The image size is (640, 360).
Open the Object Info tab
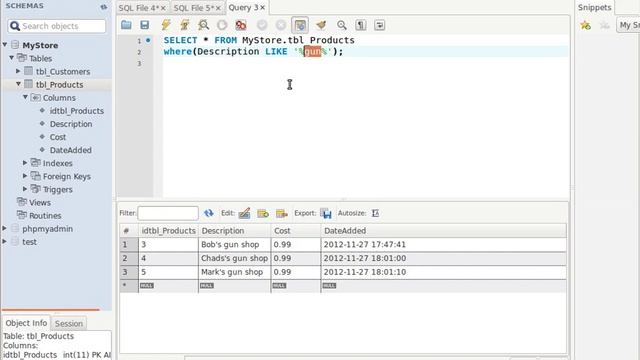coord(26,323)
